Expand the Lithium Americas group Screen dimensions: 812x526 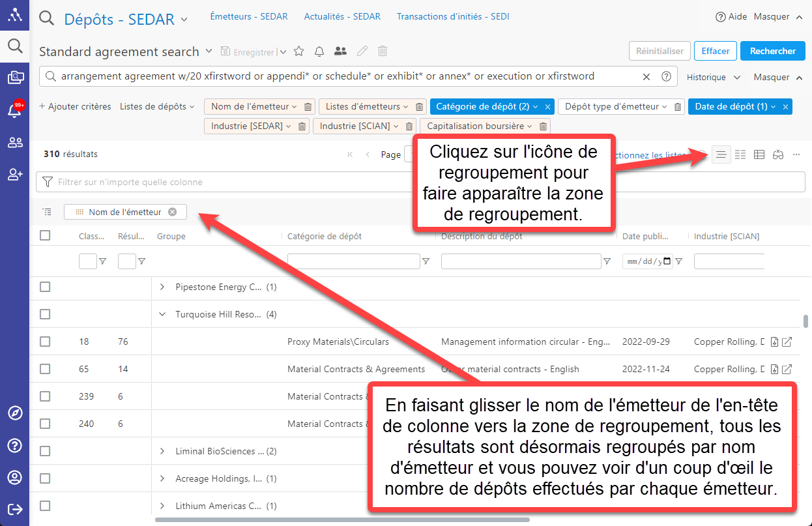click(x=162, y=506)
